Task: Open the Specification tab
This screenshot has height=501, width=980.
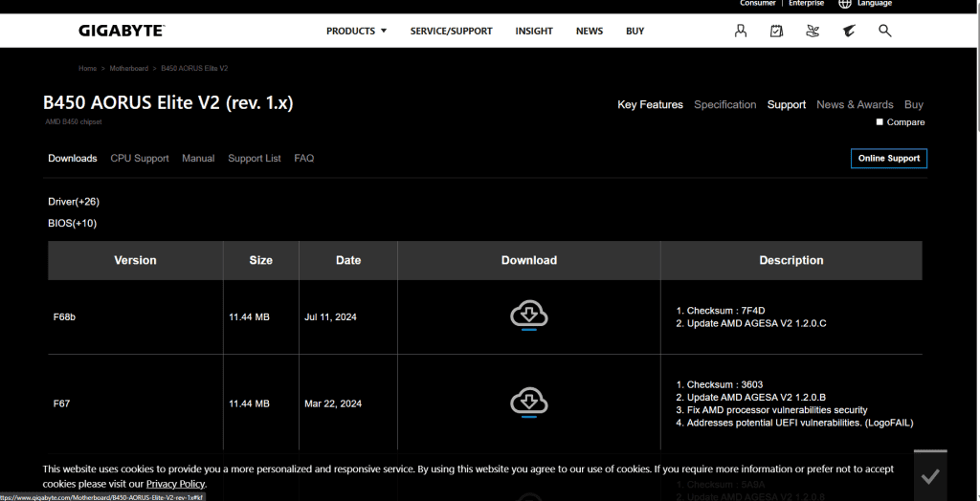Action: 724,105
